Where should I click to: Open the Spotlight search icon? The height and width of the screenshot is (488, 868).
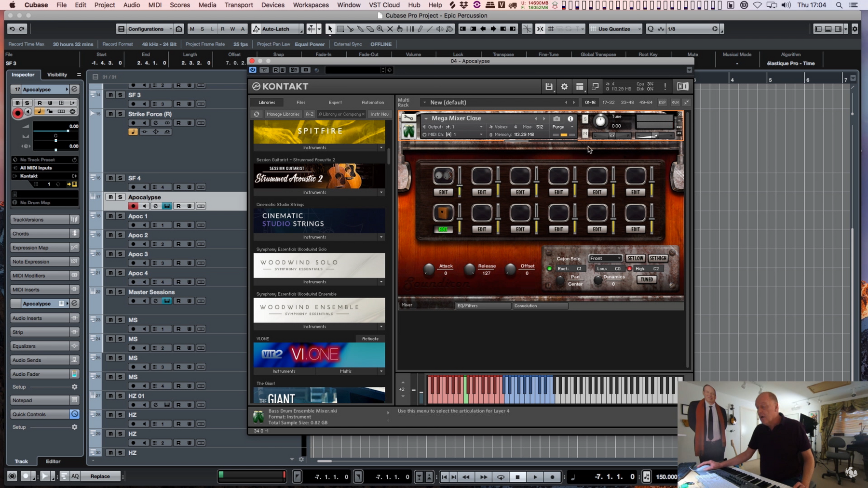(x=839, y=5)
